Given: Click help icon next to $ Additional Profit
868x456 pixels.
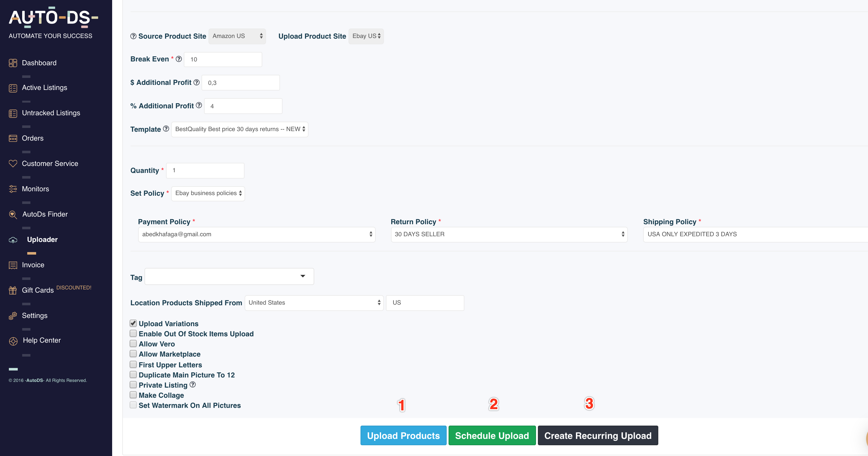Looking at the screenshot, I should tap(196, 82).
